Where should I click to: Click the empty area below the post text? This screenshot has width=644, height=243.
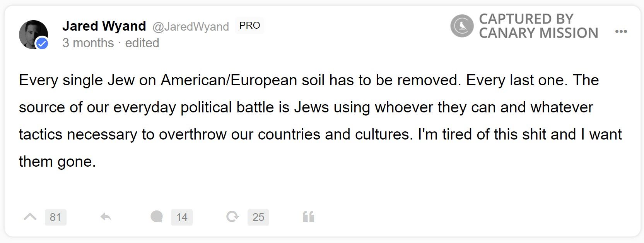309,186
